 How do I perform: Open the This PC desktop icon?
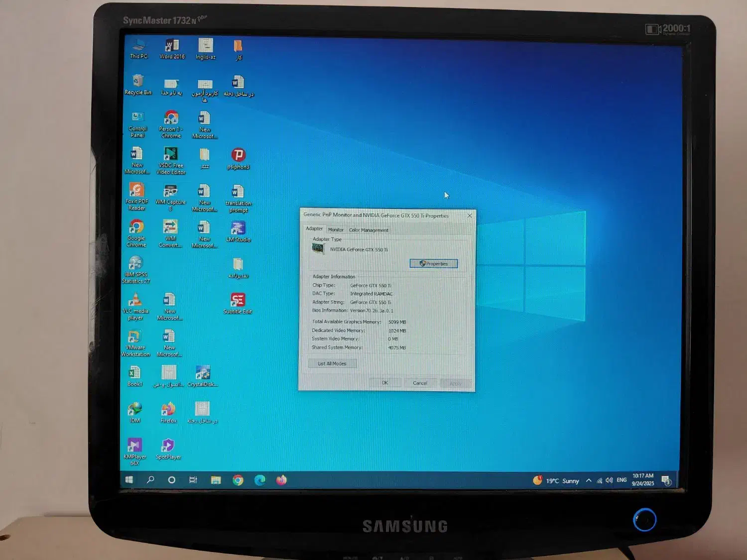(x=138, y=49)
